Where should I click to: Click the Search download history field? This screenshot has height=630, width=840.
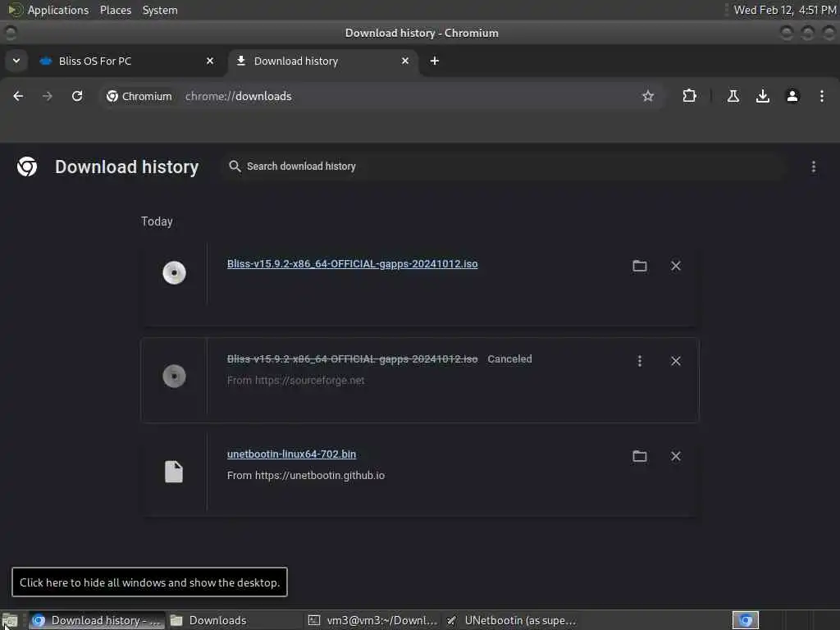coord(504,166)
